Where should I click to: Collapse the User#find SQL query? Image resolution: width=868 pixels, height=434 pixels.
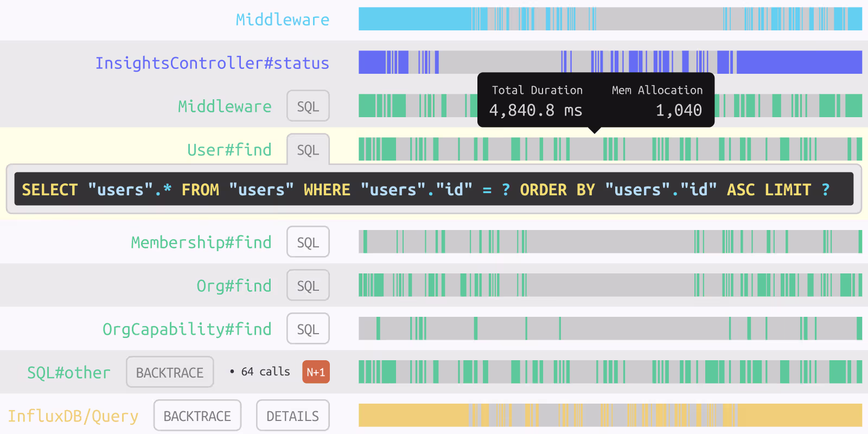pos(308,150)
